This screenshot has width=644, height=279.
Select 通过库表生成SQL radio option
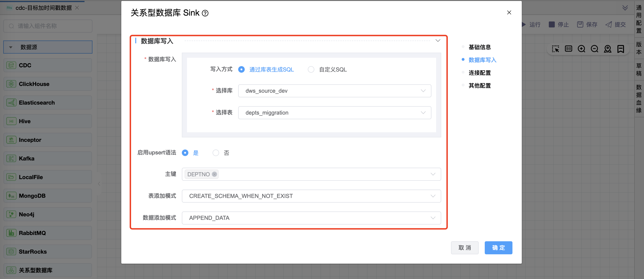241,69
